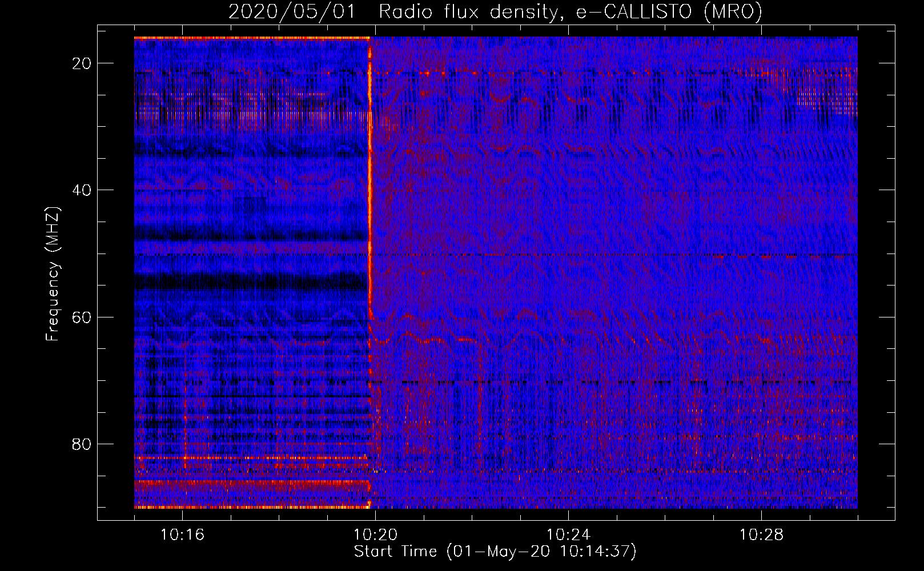Screen dimensions: 924x571
Task: Click the plot title 'Radio flux density, e-CALLISTO (MRO)'
Action: pos(570,12)
